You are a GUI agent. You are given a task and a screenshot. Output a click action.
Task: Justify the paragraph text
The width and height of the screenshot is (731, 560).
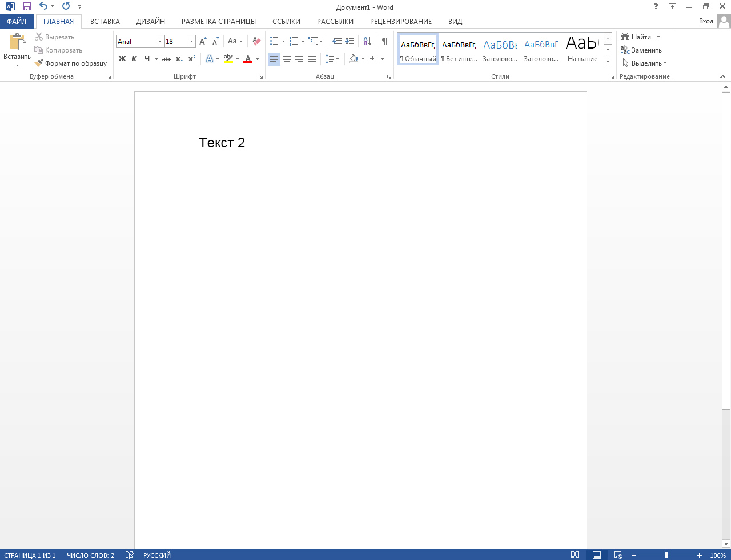[312, 59]
